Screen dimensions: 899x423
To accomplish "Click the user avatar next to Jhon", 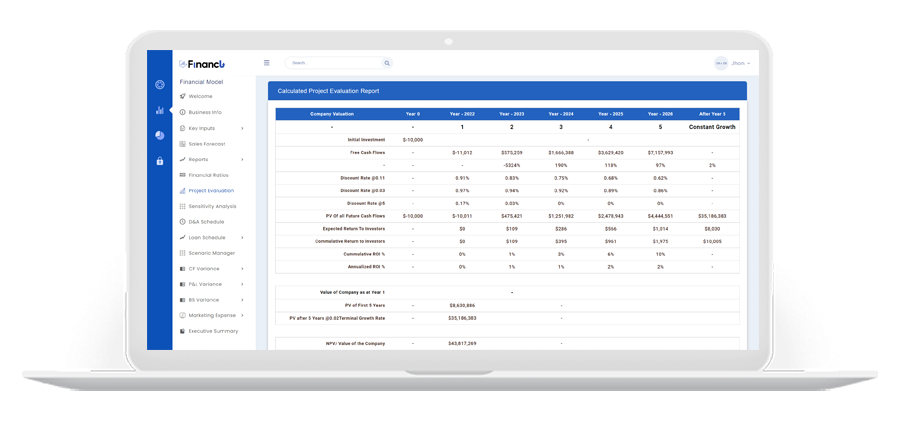I will tap(721, 63).
